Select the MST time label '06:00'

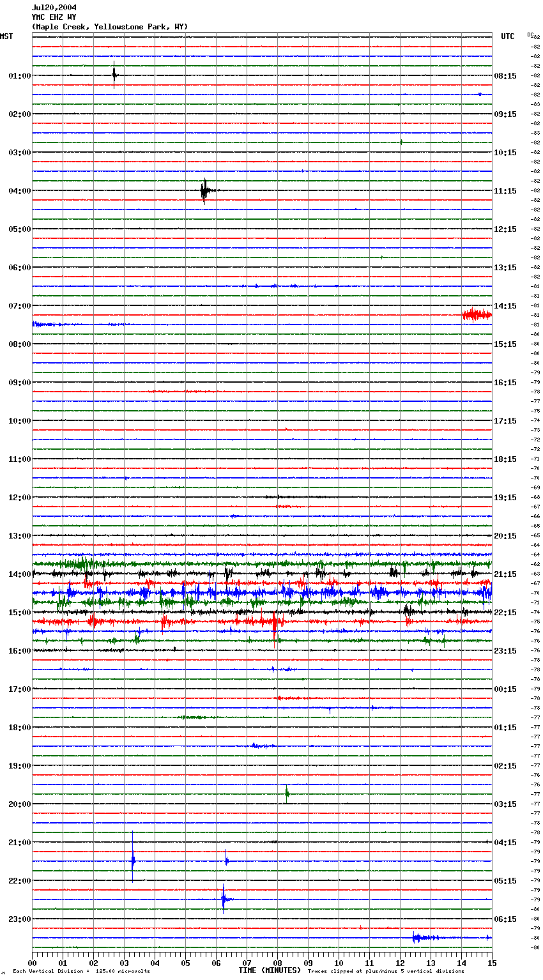(20, 268)
